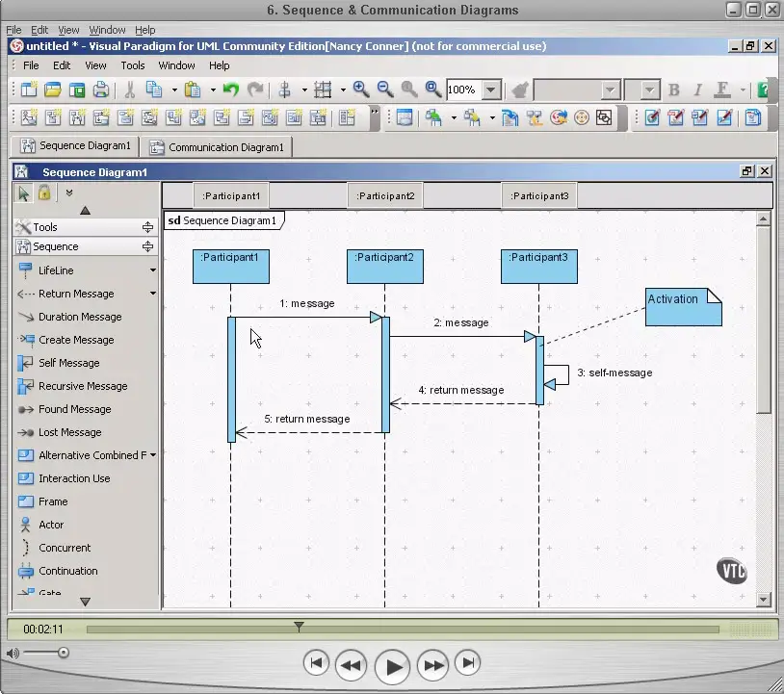Click the New Project toolbar icon
The height and width of the screenshot is (694, 784).
(29, 90)
